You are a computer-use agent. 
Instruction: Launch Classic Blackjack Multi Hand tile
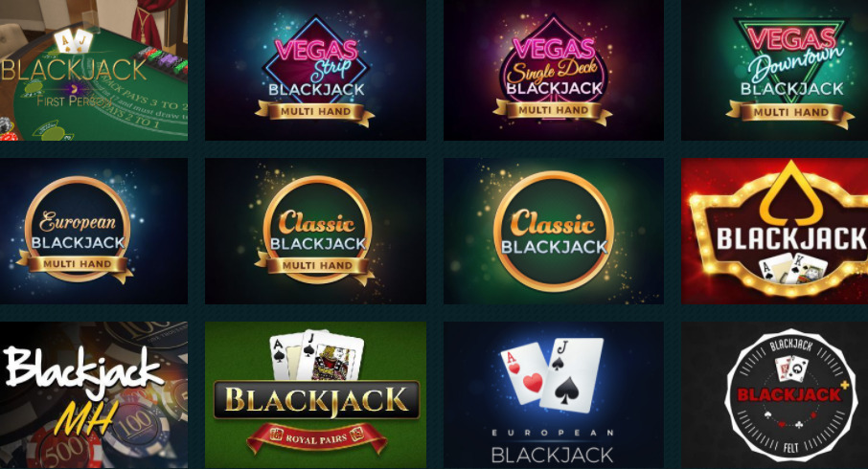point(315,232)
